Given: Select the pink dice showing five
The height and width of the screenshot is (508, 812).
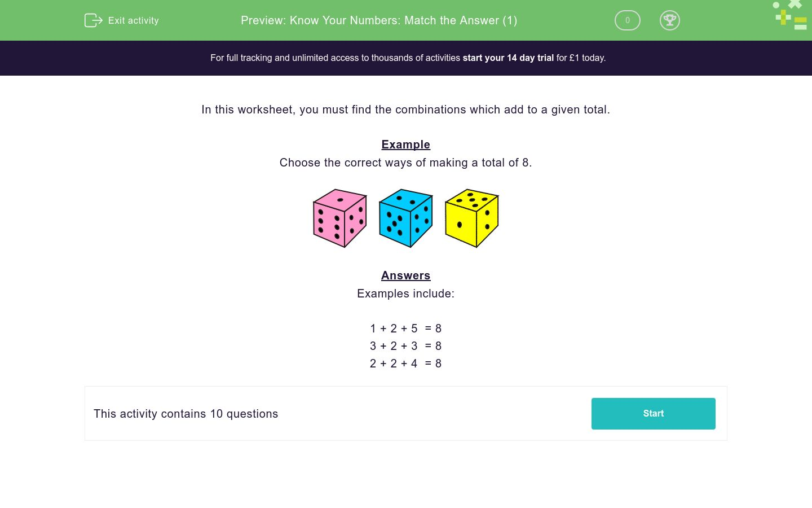Looking at the screenshot, I should (339, 218).
